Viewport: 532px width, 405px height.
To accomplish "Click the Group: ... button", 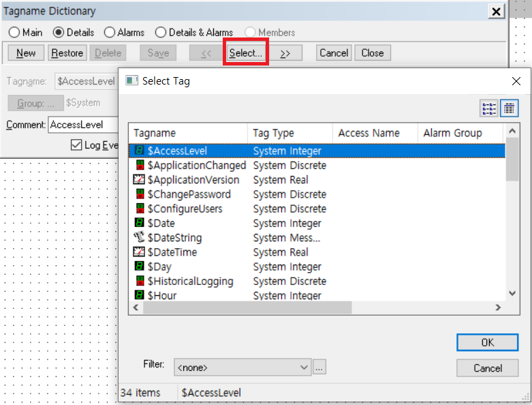I will click(x=35, y=103).
